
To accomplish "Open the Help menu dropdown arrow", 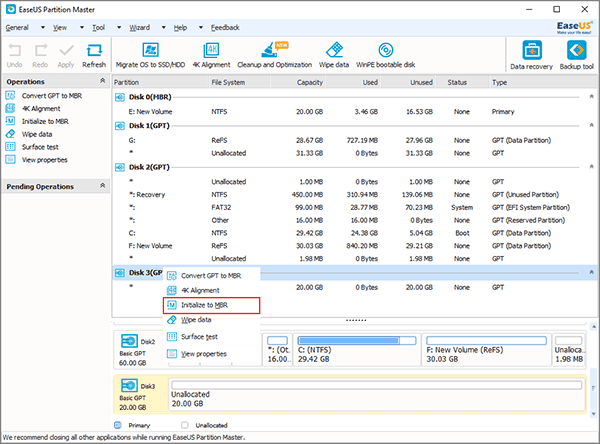I will coord(201,28).
